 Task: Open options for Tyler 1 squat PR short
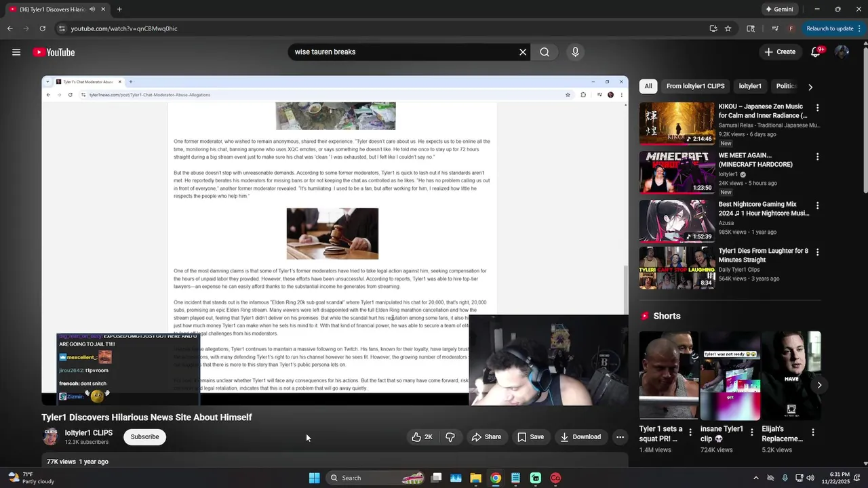[x=690, y=432]
